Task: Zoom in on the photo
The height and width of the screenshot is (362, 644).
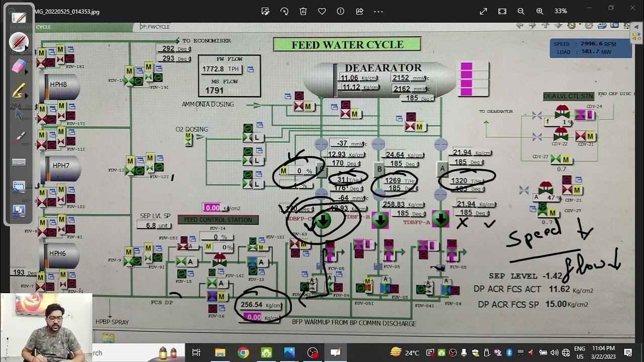Action: click(x=540, y=11)
